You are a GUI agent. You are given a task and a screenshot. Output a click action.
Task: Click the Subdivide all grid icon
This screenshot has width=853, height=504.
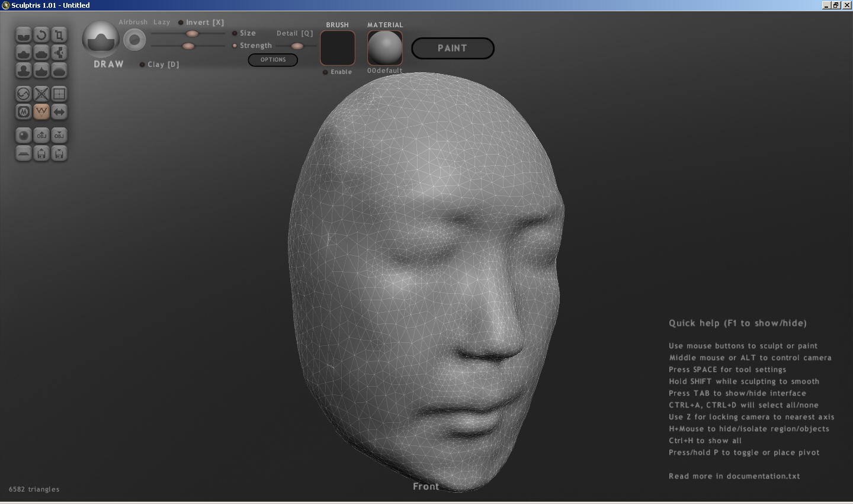pyautogui.click(x=59, y=94)
